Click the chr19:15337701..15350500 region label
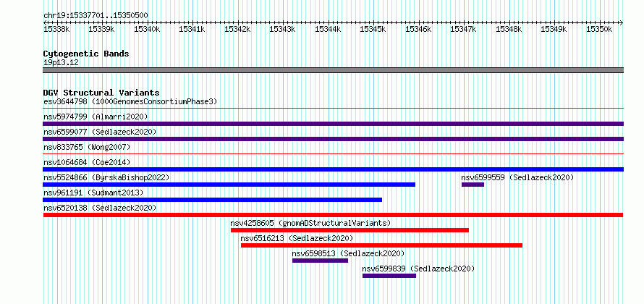644x304 pixels. [x=96, y=15]
